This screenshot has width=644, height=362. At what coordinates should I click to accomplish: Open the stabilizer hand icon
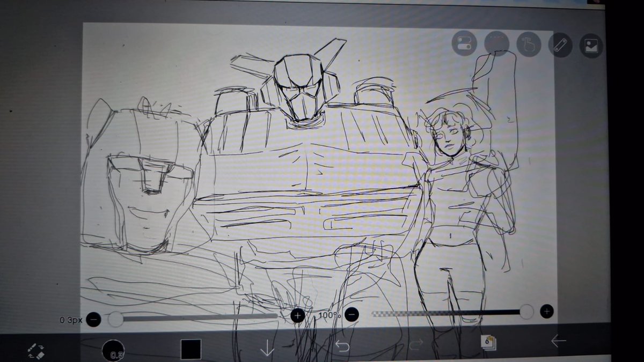tap(529, 45)
